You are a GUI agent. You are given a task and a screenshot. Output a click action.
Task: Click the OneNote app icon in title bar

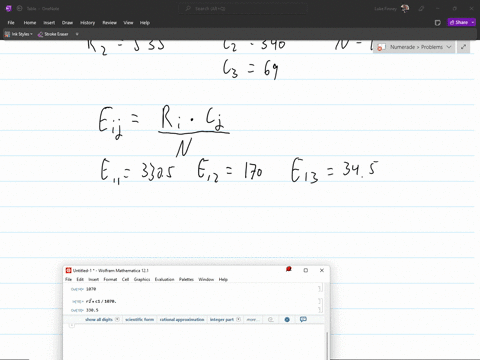tap(9, 8)
